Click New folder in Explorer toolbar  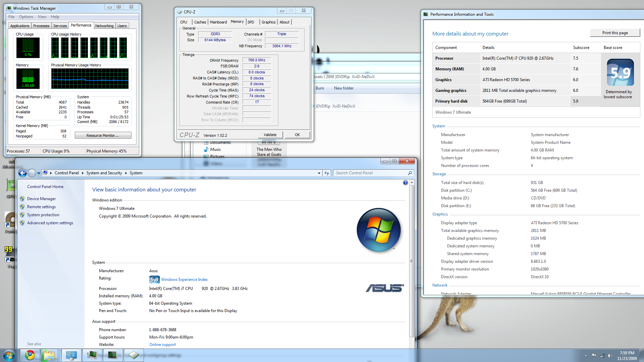click(344, 88)
